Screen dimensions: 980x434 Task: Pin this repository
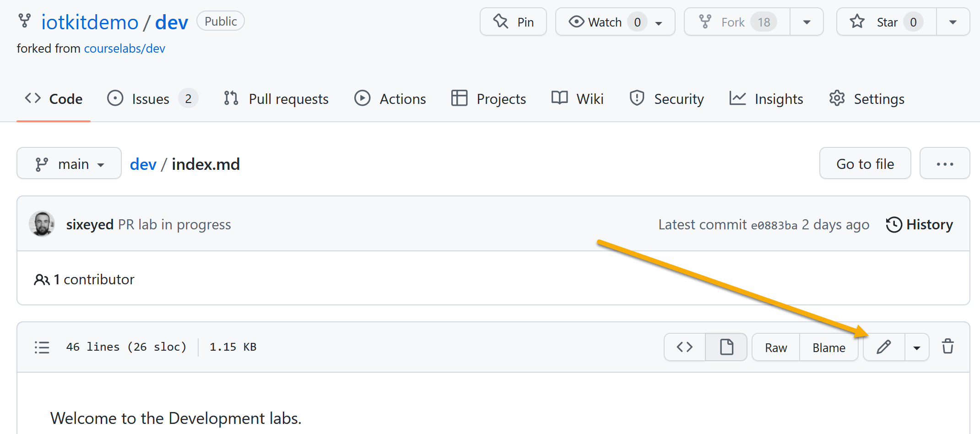coord(513,22)
